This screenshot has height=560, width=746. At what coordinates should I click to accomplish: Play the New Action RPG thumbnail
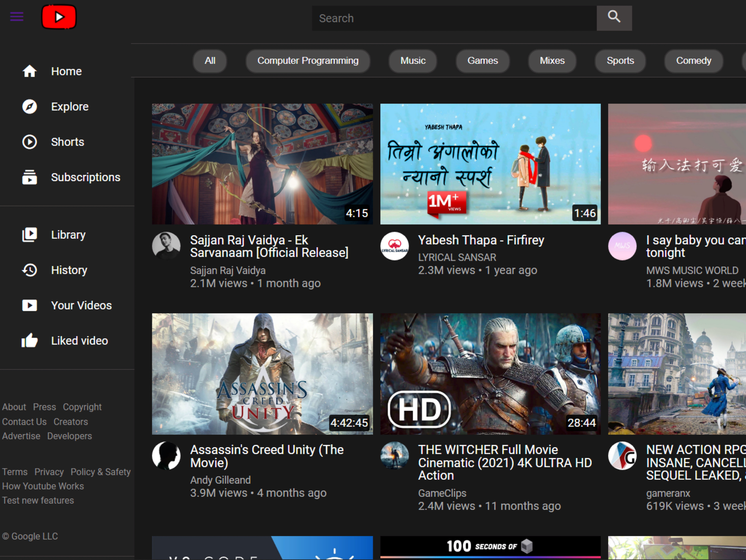[677, 374]
